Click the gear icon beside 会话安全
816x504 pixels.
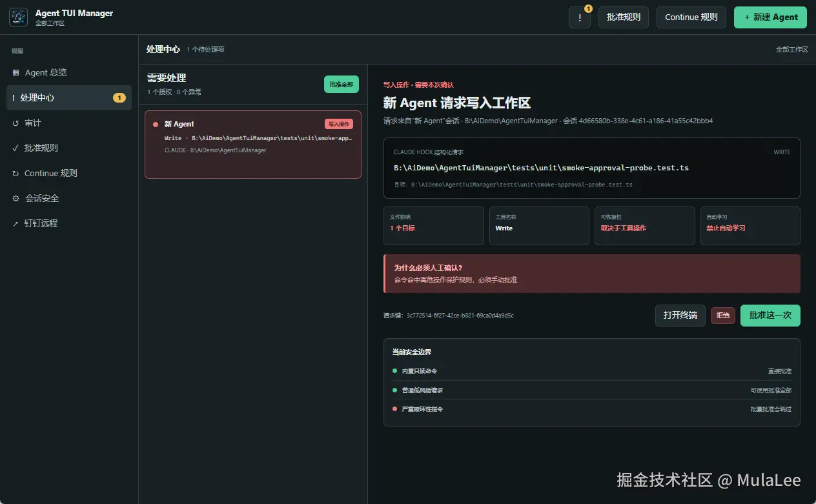pos(15,198)
